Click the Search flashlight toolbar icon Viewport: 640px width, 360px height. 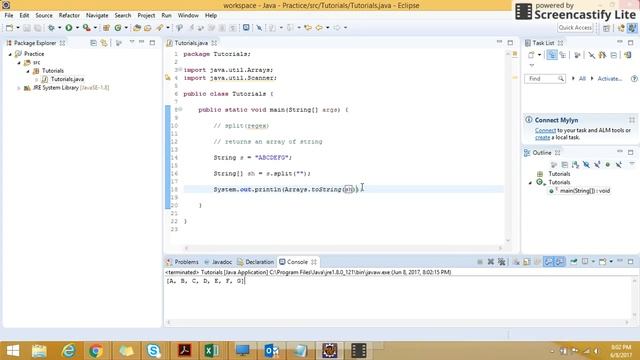click(x=160, y=28)
